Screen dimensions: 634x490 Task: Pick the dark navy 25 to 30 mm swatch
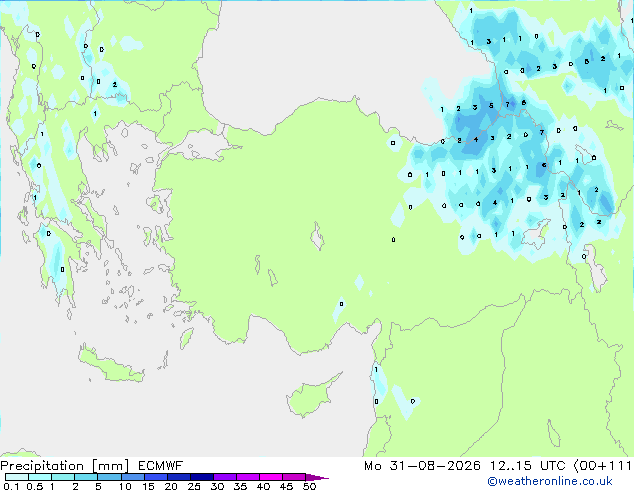(202, 477)
